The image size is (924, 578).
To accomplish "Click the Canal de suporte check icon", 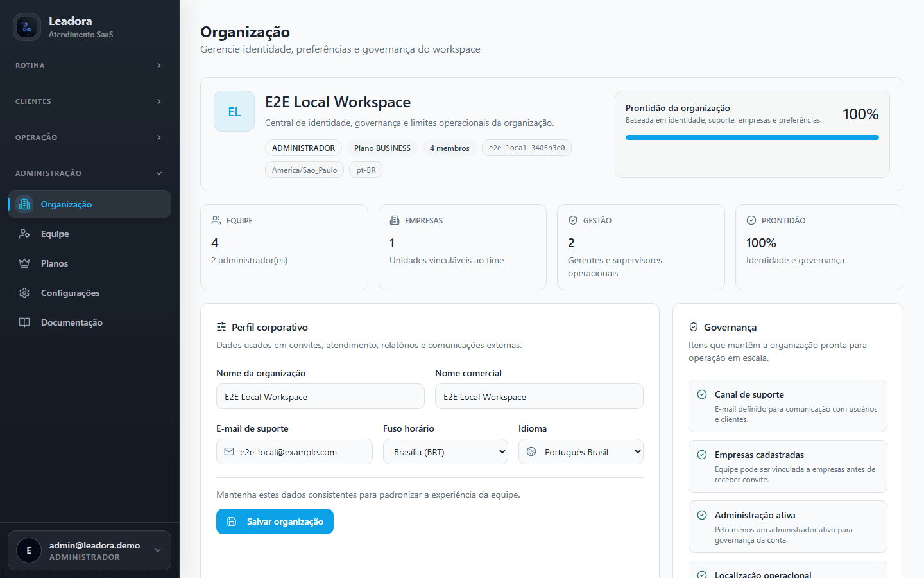I will coord(702,394).
